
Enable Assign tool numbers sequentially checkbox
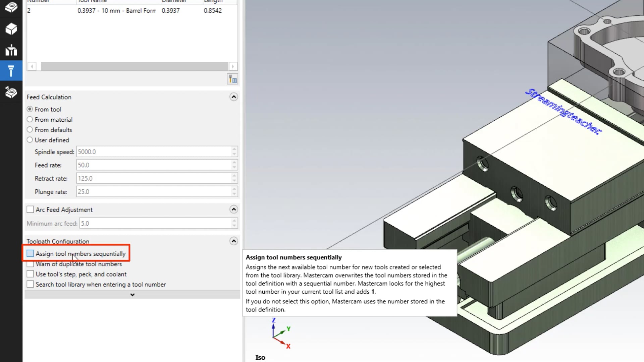[30, 253]
